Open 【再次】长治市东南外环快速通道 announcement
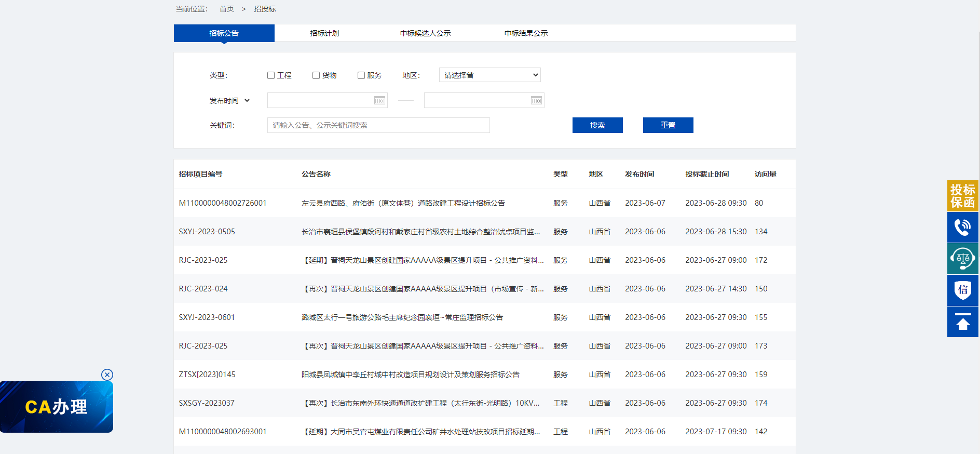Image resolution: width=980 pixels, height=454 pixels. click(x=421, y=403)
